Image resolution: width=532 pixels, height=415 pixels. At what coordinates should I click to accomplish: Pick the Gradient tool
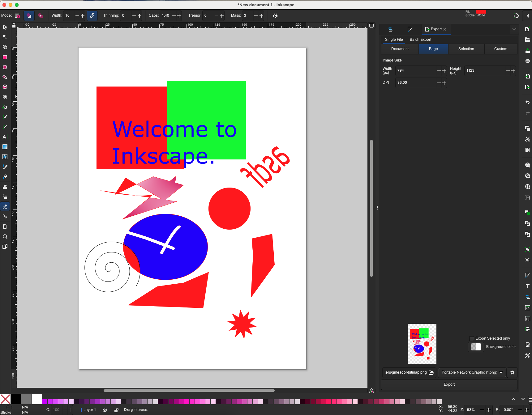coord(5,147)
